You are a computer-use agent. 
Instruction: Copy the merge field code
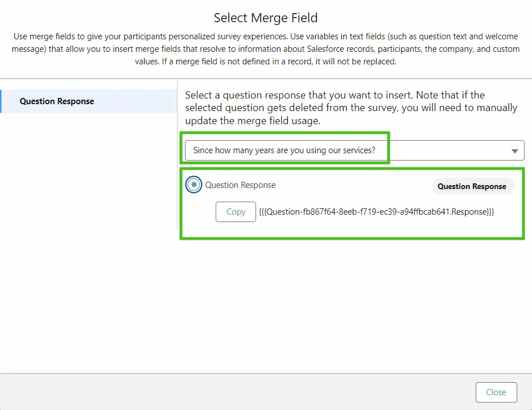click(x=236, y=212)
